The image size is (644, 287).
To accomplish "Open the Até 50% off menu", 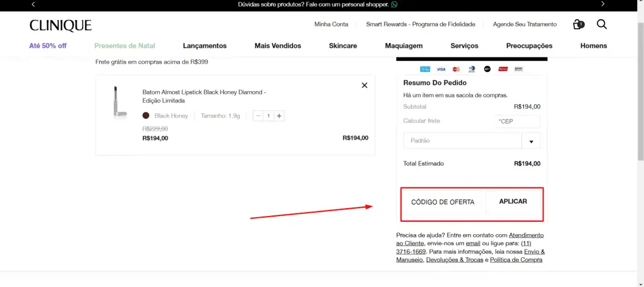I will (x=48, y=46).
